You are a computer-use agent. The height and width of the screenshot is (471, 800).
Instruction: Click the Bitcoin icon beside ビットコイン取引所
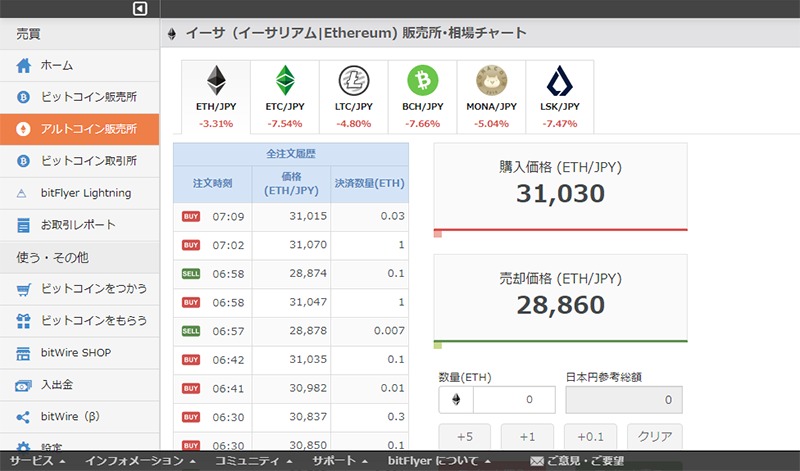coord(23,161)
